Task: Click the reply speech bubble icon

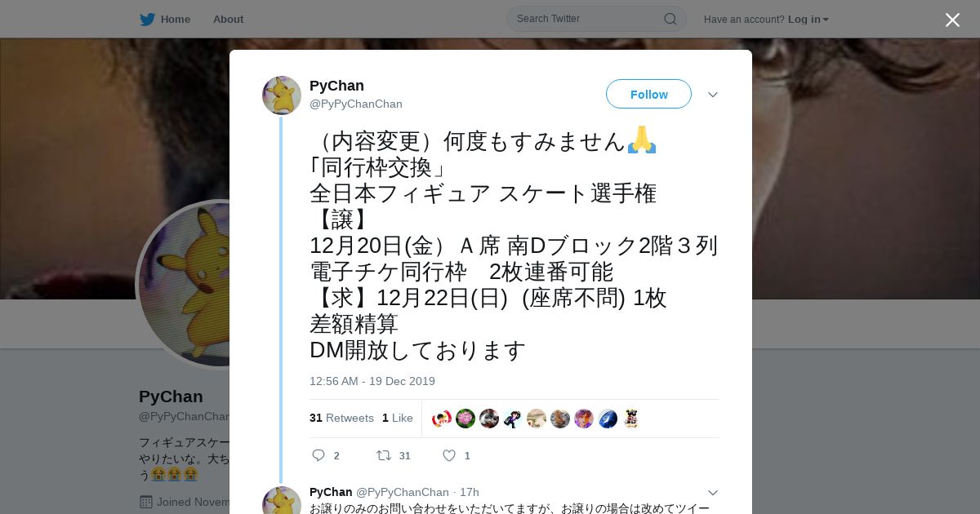Action: point(318,455)
